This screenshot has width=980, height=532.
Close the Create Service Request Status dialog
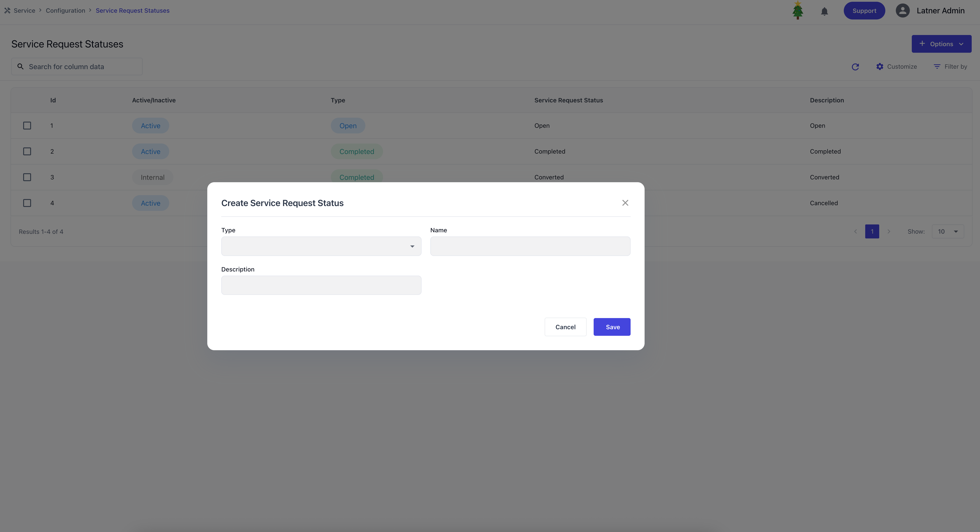(x=625, y=203)
